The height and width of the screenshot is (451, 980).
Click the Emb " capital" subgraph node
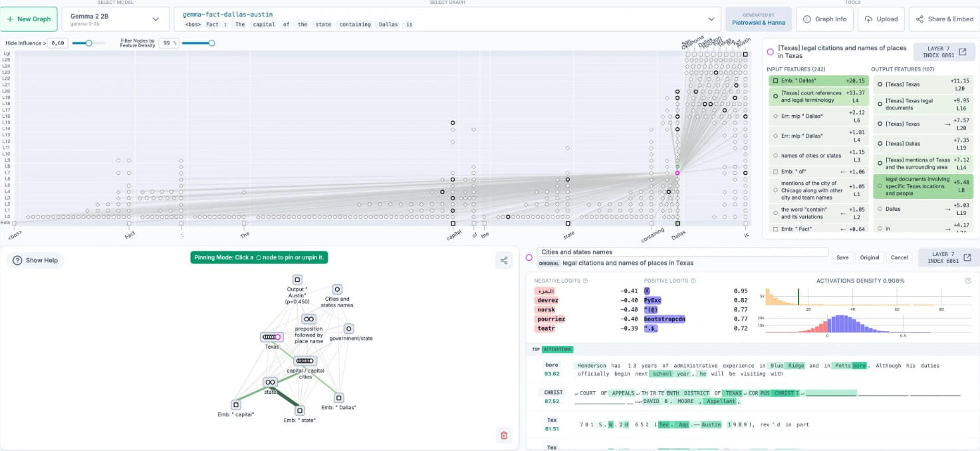coord(235,404)
